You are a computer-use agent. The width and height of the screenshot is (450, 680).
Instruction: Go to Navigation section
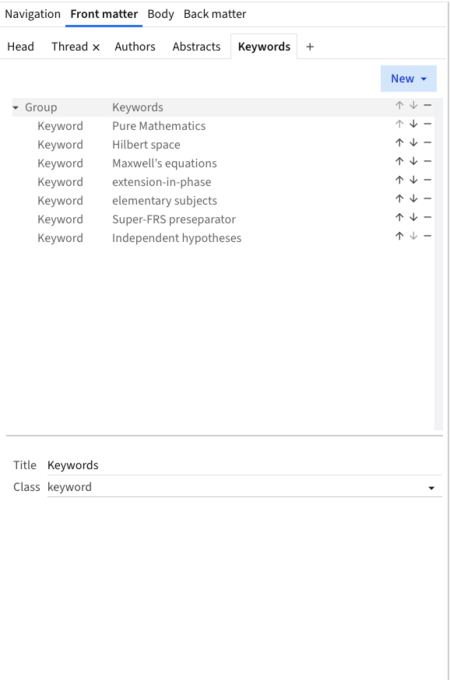pos(33,14)
